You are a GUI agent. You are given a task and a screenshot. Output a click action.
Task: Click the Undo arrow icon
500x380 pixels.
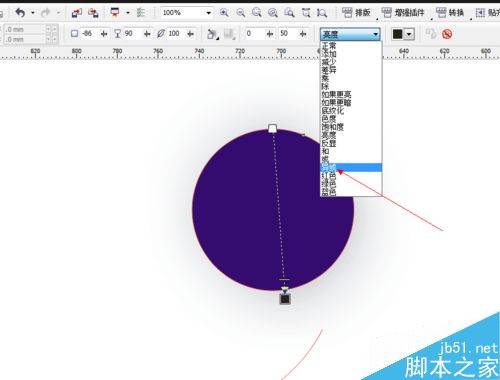click(x=21, y=13)
